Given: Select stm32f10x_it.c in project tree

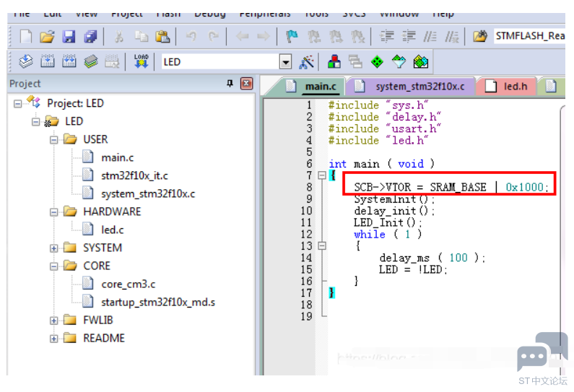Looking at the screenshot, I should click(134, 175).
